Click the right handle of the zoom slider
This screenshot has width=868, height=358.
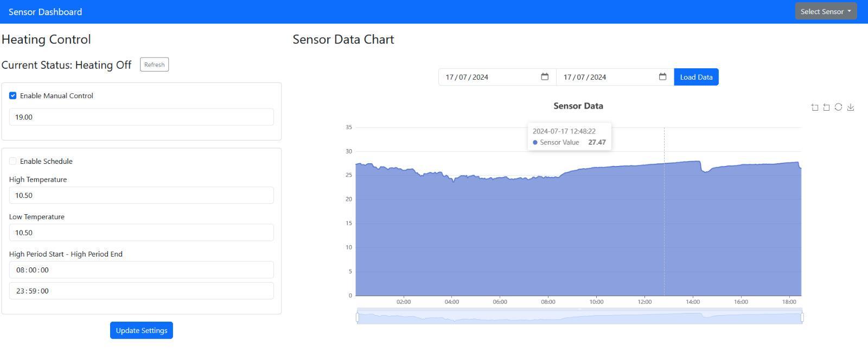click(802, 317)
